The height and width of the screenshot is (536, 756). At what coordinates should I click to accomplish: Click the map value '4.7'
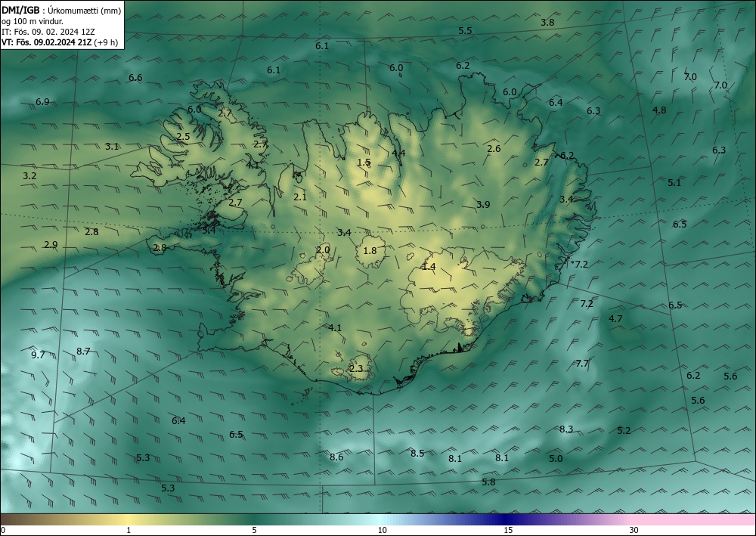[615, 319]
